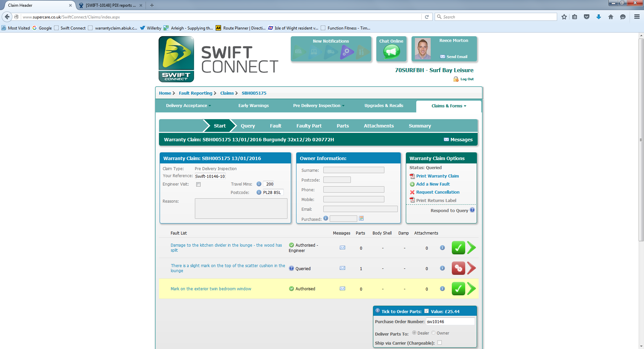The height and width of the screenshot is (349, 644).
Task: Click green tick button for bedroom window fault
Action: [459, 289]
